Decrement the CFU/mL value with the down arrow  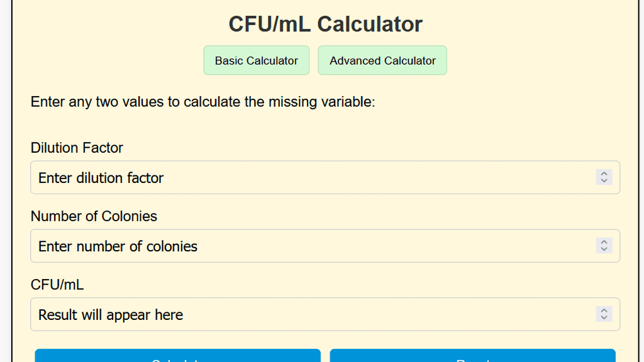[x=604, y=317]
